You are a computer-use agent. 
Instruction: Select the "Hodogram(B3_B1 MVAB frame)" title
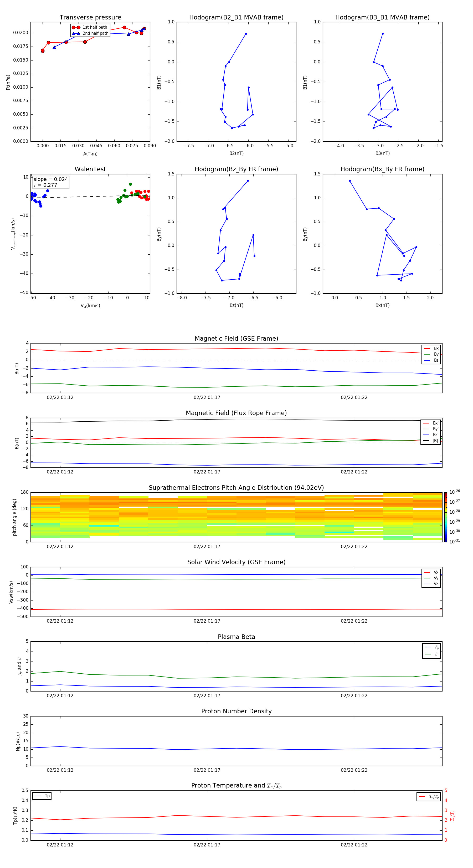click(x=382, y=17)
